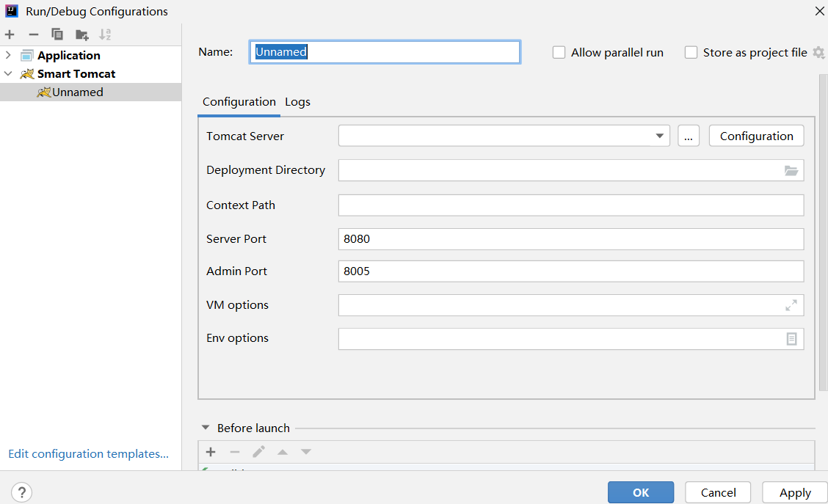Screen dimensions: 828x504
Task: Click into the Context Path input field
Action: pos(570,205)
